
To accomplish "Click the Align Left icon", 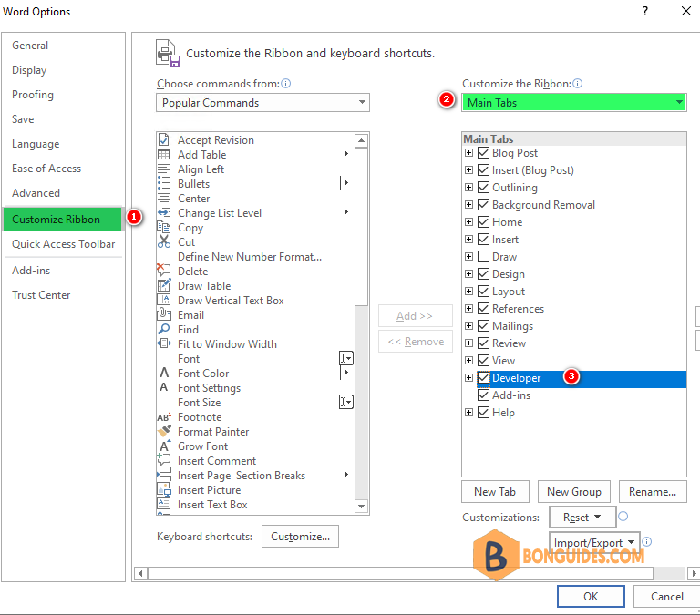I will tap(164, 169).
